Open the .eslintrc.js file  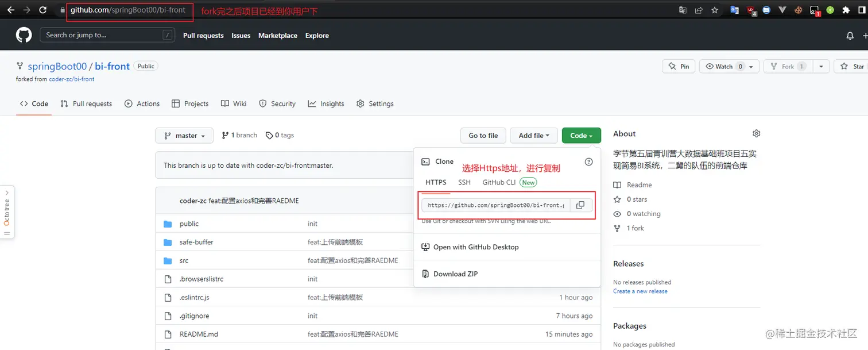[194, 297]
